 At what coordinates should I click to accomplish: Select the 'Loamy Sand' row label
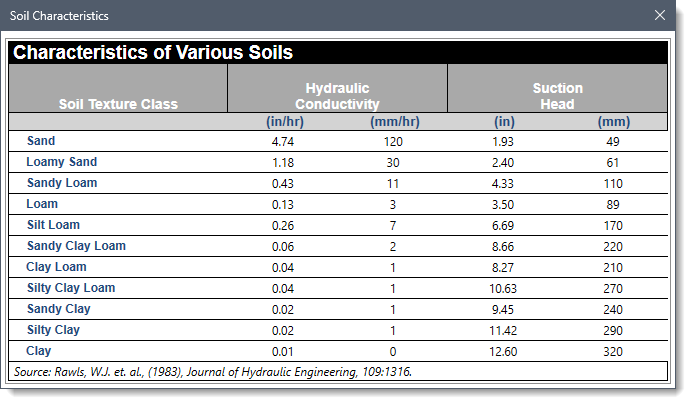(x=61, y=162)
